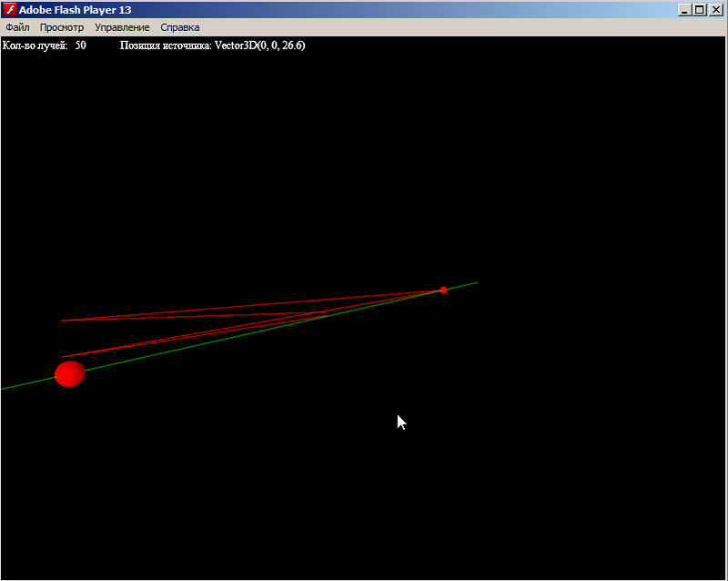Maximize the Flash Player window
728x581 pixels.
pos(699,9)
